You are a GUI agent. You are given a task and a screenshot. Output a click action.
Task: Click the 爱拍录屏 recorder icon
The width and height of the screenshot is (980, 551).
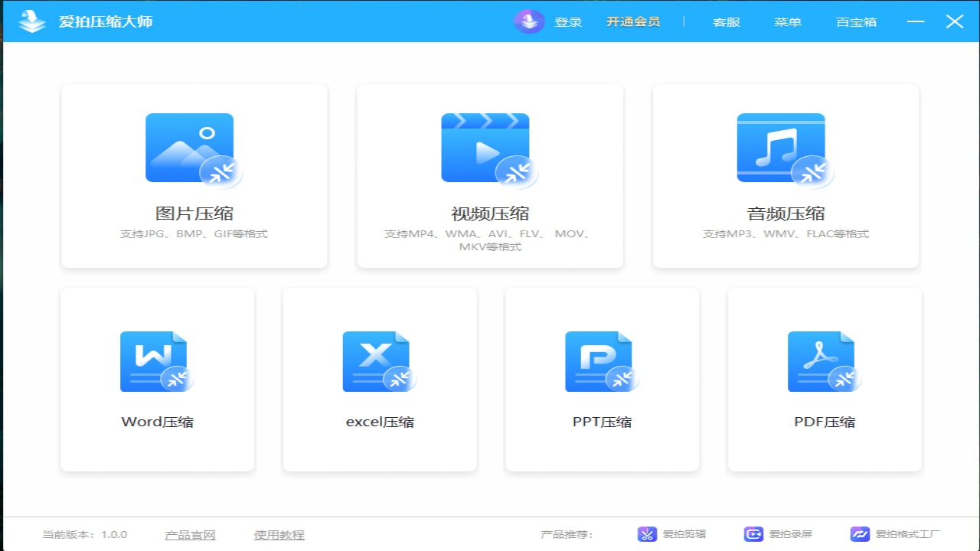coord(754,534)
